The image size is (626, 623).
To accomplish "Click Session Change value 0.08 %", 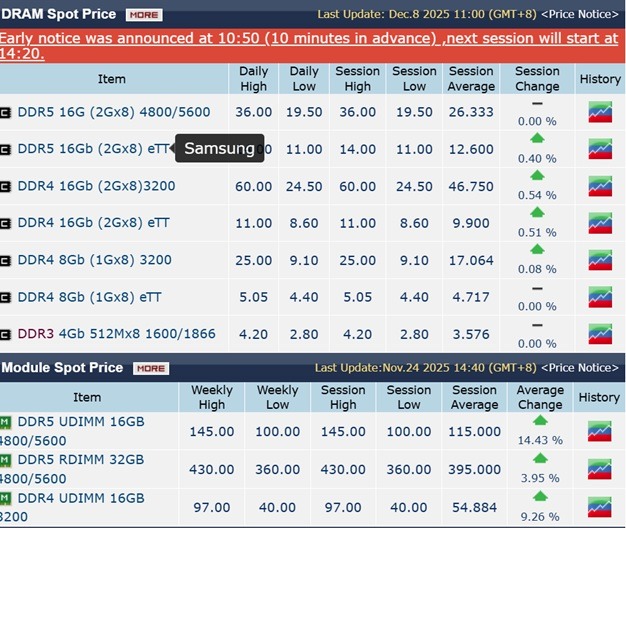I will [537, 269].
